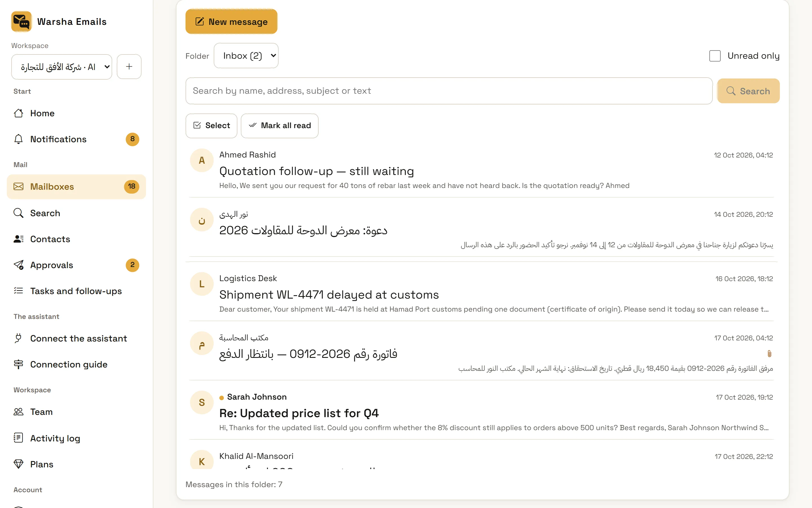The image size is (812, 508).
Task: Click the yellow Search button
Action: (x=748, y=91)
